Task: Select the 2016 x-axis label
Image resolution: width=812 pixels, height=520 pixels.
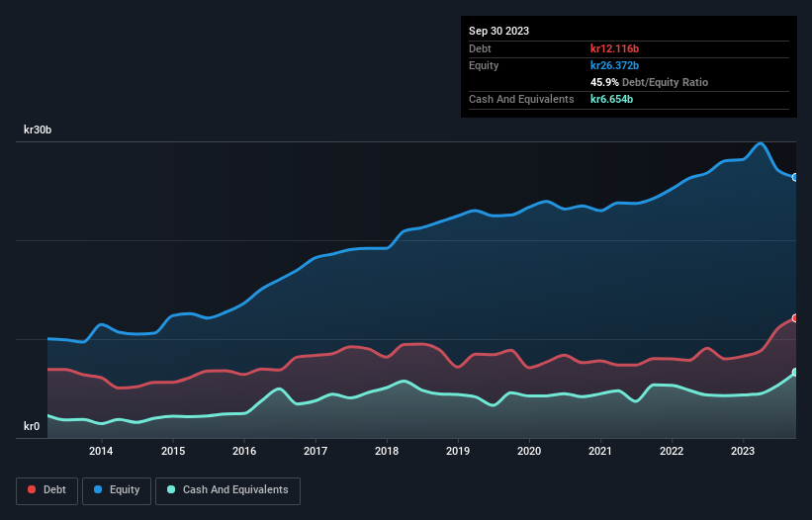Action: [244, 452]
